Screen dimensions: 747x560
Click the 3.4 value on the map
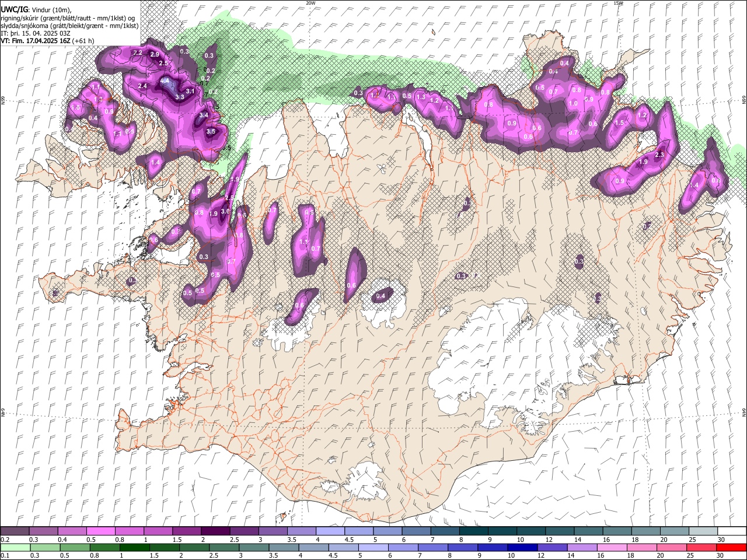click(x=203, y=116)
